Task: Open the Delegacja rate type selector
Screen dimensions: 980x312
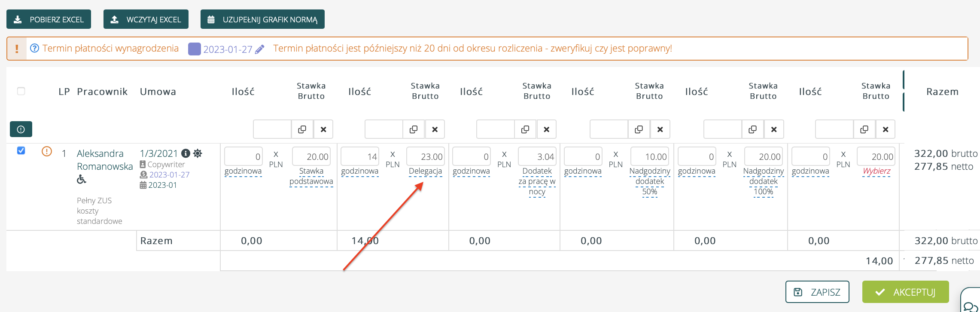Action: point(425,171)
